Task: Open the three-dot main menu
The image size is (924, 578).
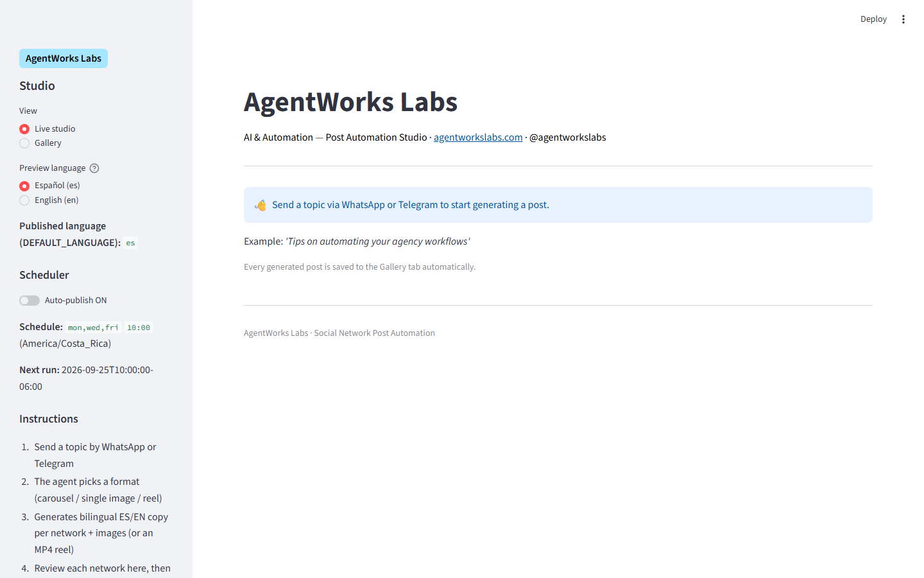Action: coord(903,19)
